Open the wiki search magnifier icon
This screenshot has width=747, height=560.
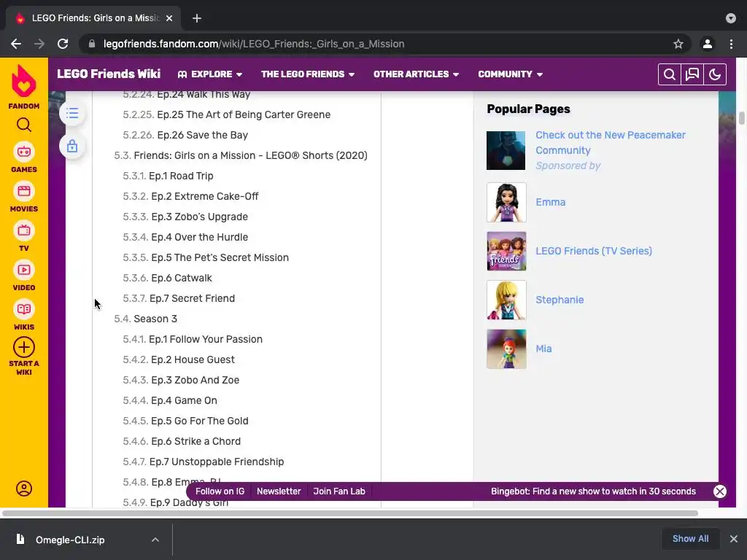click(670, 74)
